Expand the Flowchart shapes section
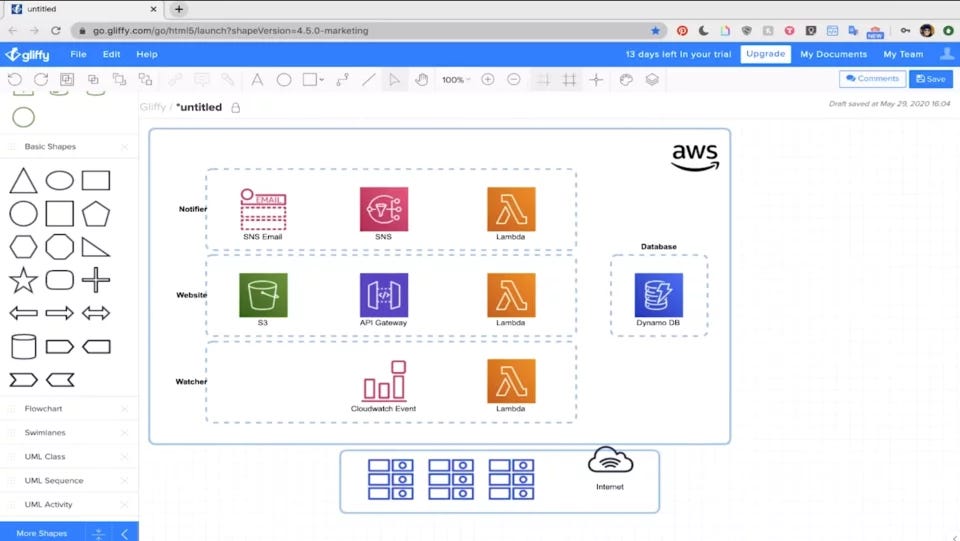This screenshot has height=541, width=960. [x=43, y=408]
